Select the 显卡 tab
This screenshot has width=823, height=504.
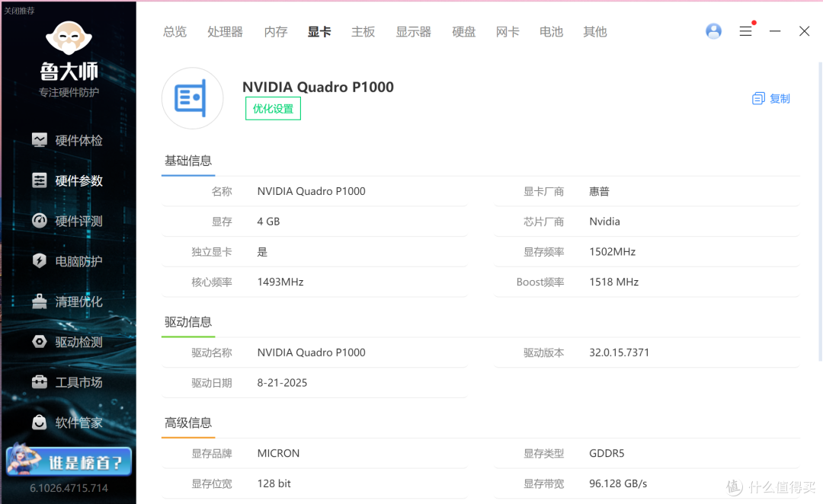point(319,32)
